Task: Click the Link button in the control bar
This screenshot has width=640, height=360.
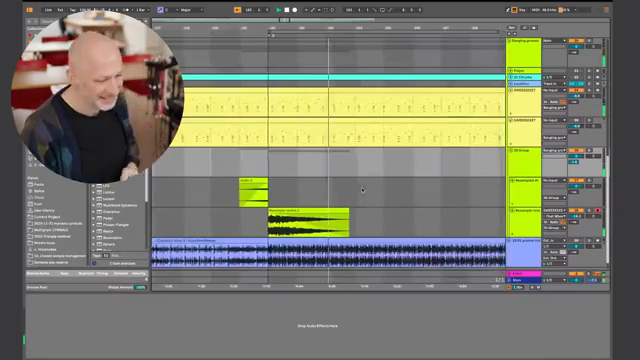Action: [49, 10]
